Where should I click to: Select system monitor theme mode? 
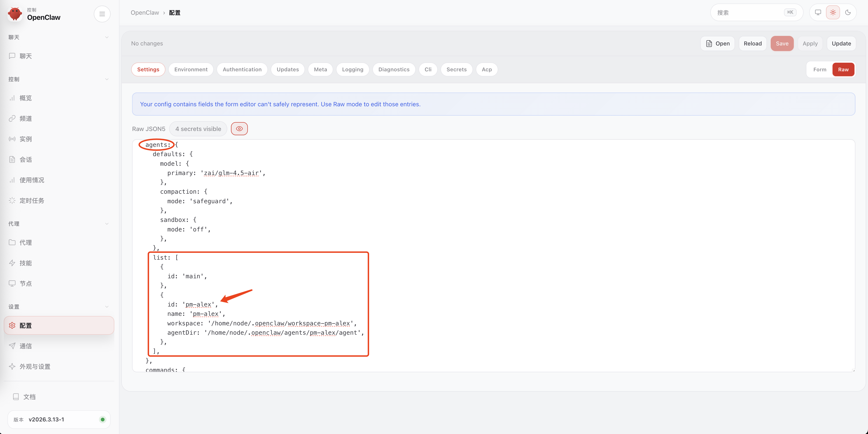coord(818,12)
